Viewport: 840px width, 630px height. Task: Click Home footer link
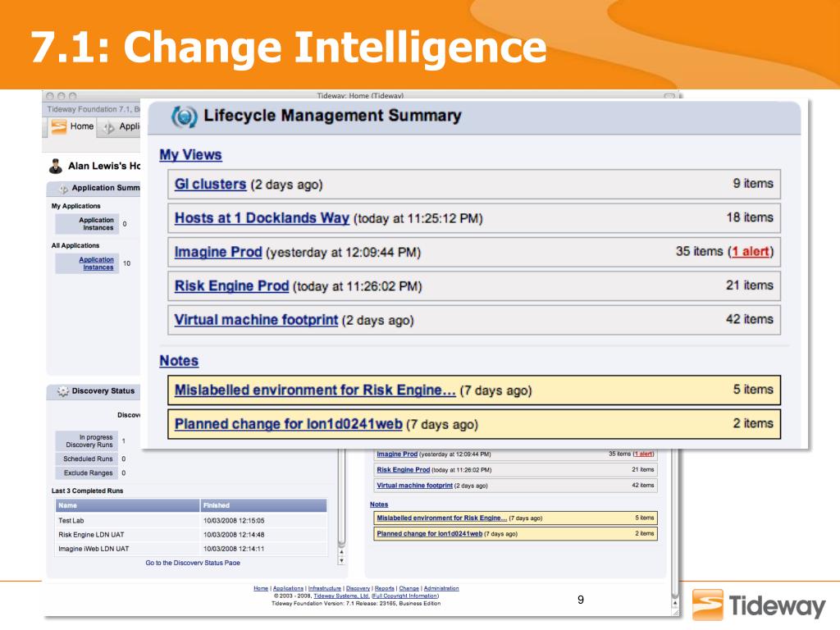[261, 588]
